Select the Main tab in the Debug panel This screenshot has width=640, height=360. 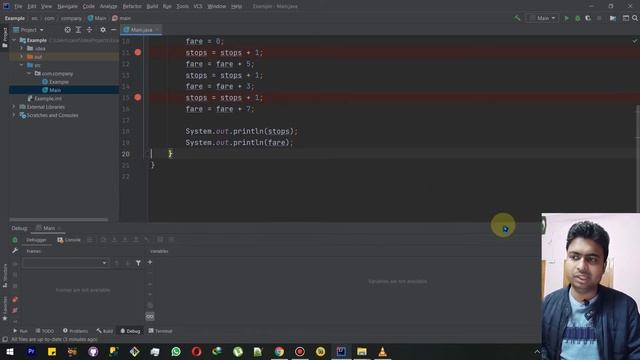point(49,228)
